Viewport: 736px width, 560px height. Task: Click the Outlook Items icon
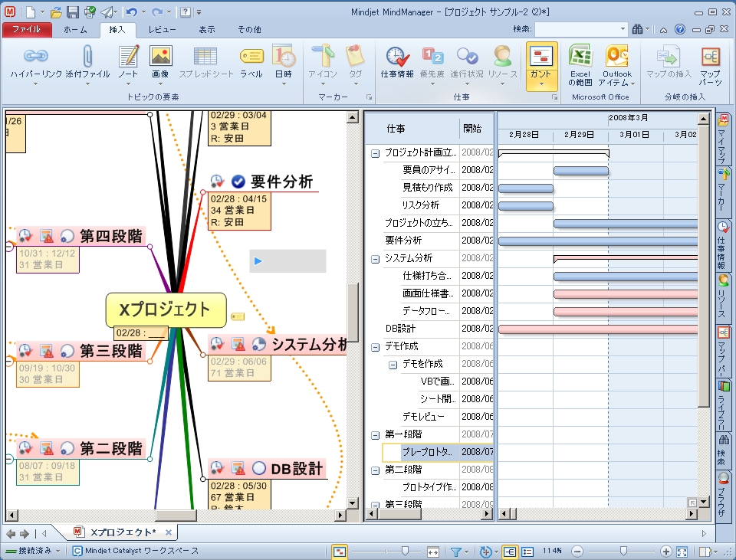pyautogui.click(x=616, y=56)
